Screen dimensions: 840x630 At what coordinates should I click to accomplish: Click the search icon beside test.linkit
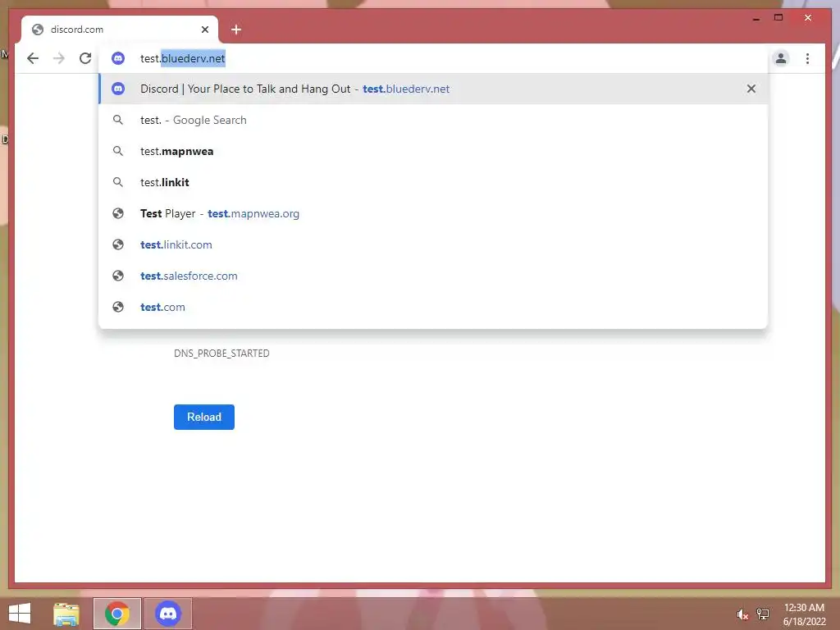click(118, 182)
